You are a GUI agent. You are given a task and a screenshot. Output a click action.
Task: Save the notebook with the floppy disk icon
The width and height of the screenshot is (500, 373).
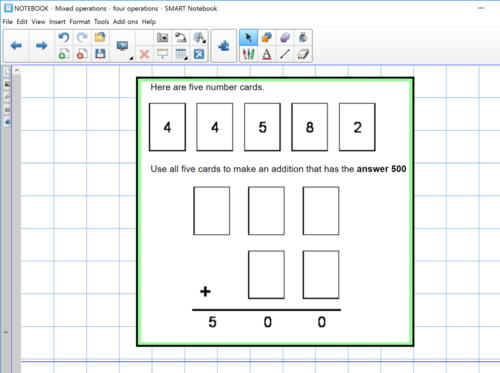(100, 54)
